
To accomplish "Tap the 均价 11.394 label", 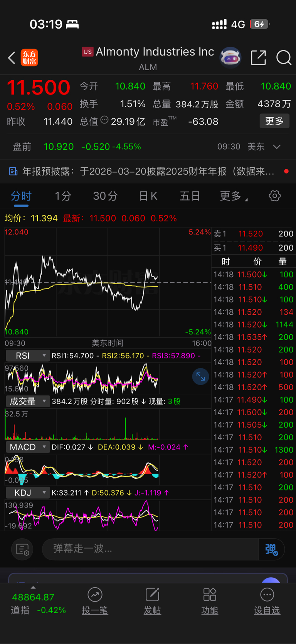I will tap(31, 218).
